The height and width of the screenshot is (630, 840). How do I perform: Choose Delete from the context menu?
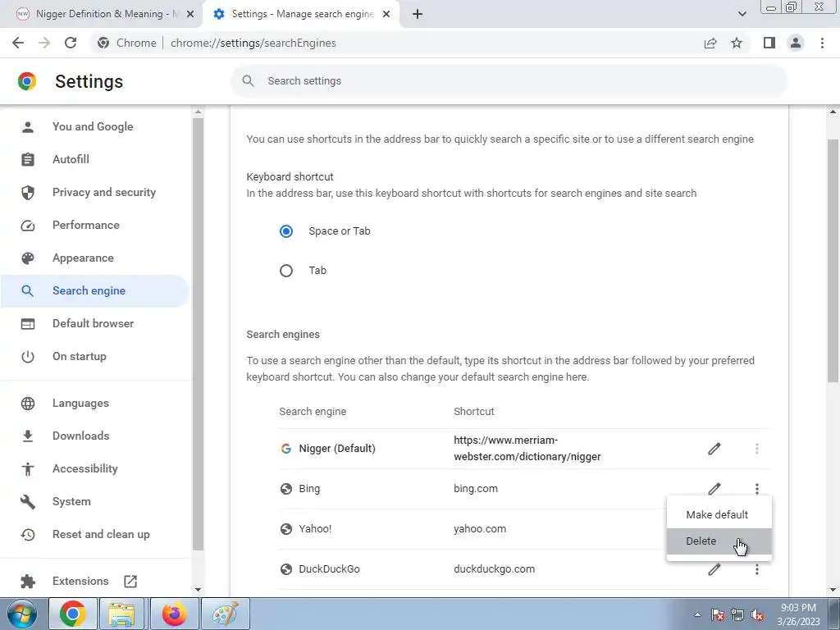(719, 541)
